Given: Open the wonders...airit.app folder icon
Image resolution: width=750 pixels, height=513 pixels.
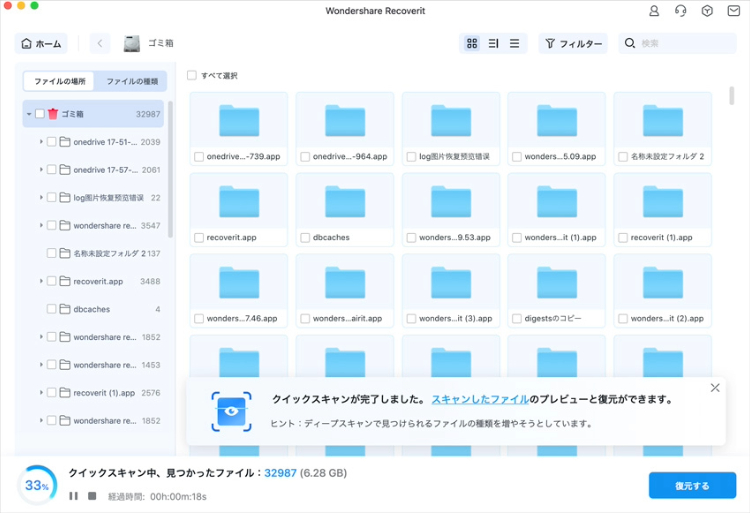Looking at the screenshot, I should tap(345, 283).
